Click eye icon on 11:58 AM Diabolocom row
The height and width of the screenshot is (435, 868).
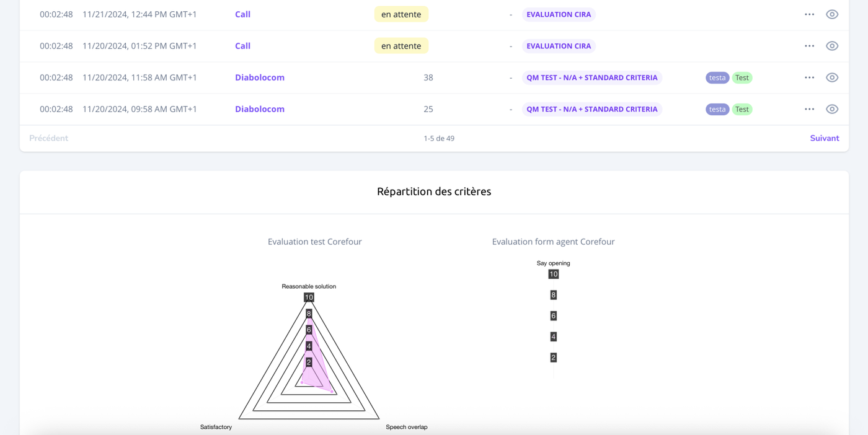[x=831, y=77]
